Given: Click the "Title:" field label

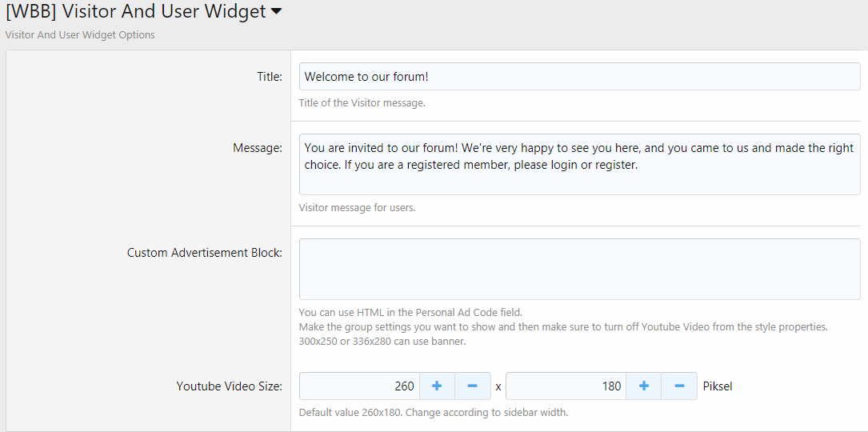Looking at the screenshot, I should [x=269, y=77].
